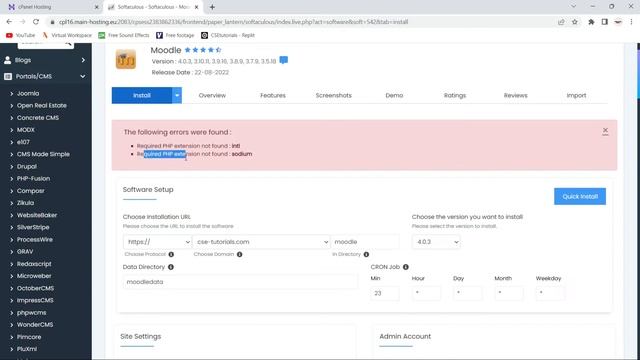The height and width of the screenshot is (360, 640).
Task: Open browser side panel icon
Action: click(x=604, y=22)
